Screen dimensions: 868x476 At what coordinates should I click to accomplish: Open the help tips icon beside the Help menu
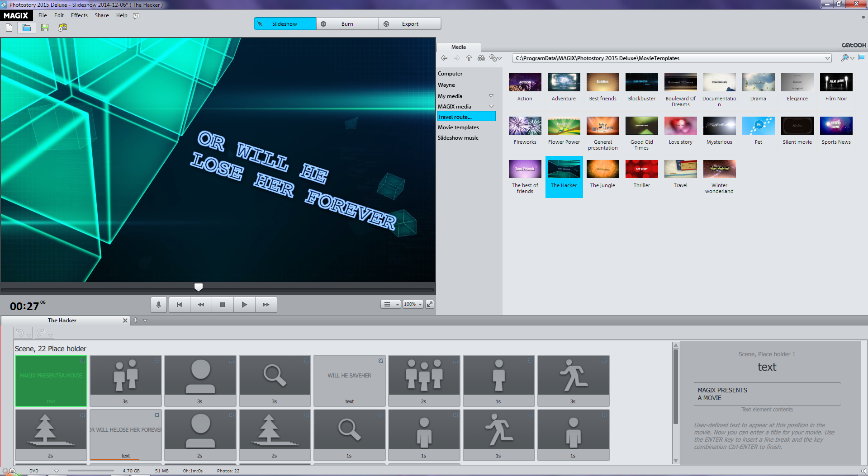click(x=136, y=16)
